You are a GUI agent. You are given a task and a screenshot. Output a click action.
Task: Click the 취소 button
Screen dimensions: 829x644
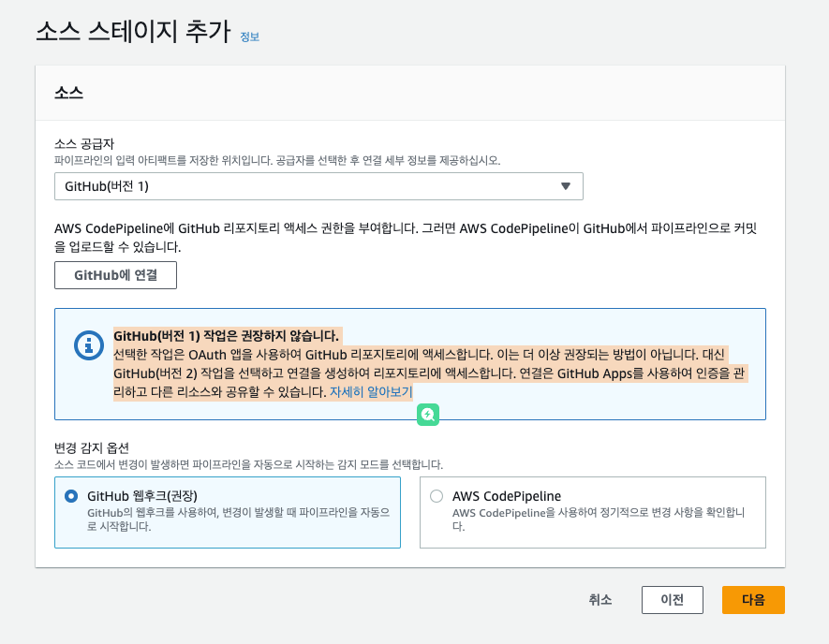tap(600, 600)
